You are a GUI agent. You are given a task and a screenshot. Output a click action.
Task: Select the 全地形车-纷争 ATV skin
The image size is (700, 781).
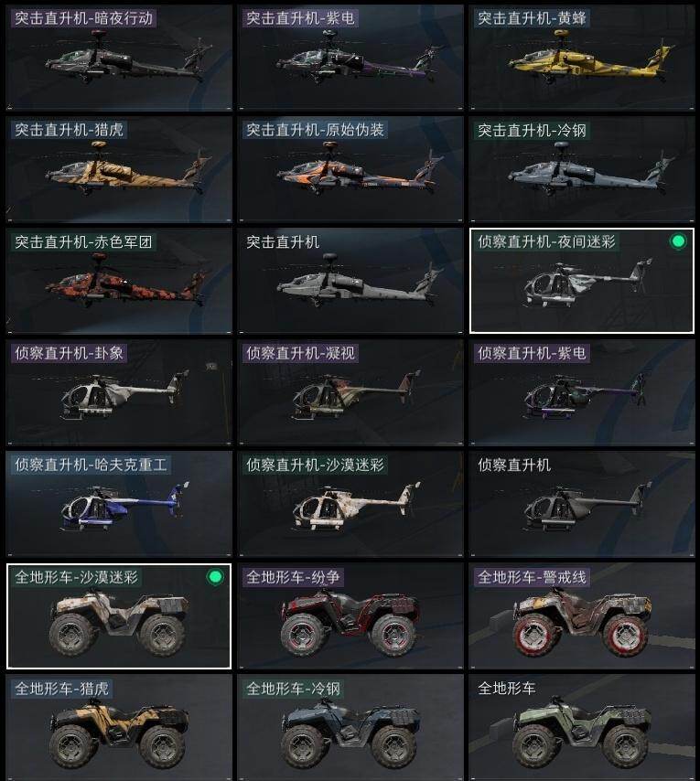coord(350,616)
